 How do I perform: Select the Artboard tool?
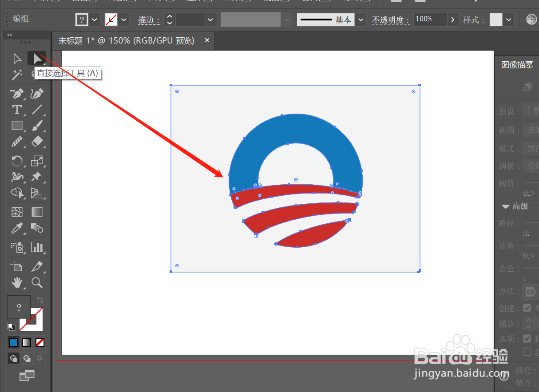(x=17, y=266)
